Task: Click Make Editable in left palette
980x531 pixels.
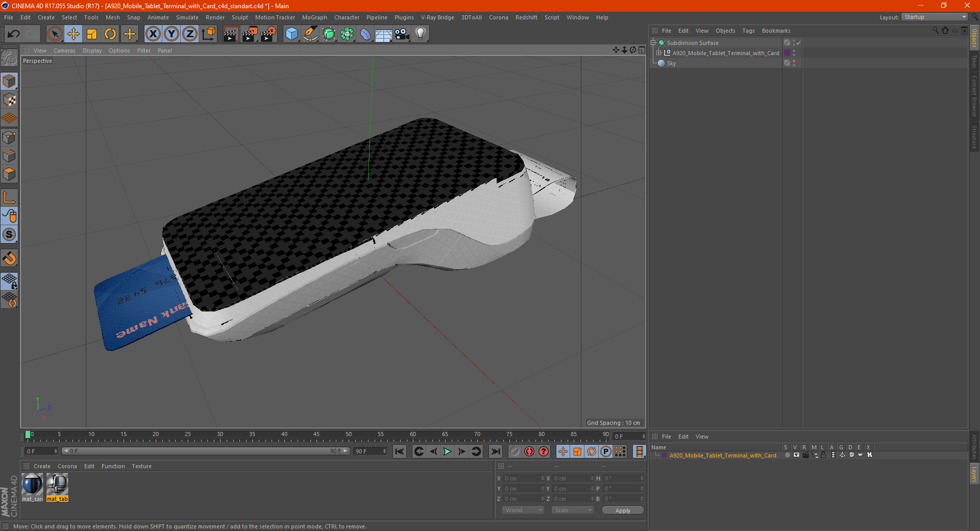Action: [9, 58]
